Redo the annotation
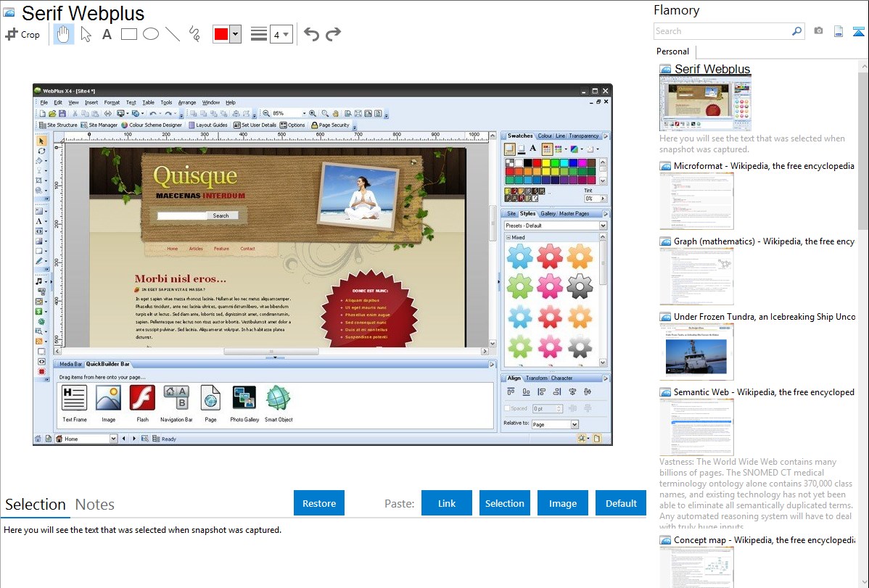869x588 pixels. coord(333,34)
